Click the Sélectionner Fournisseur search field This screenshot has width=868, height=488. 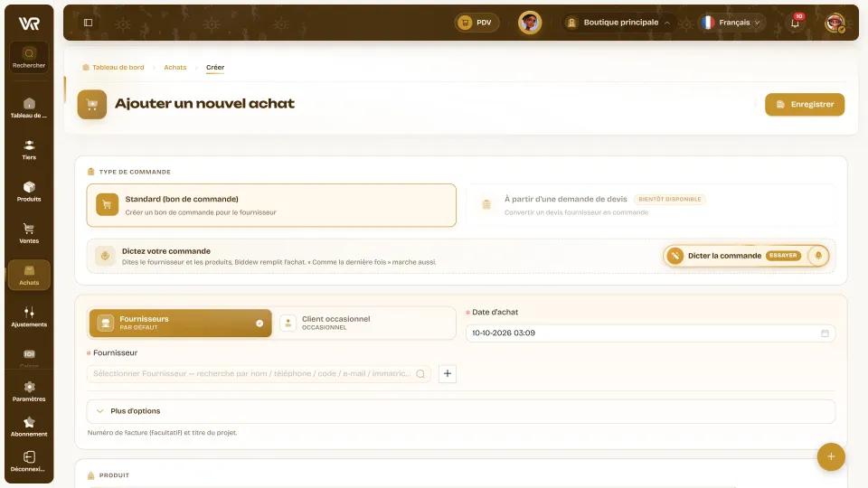259,373
